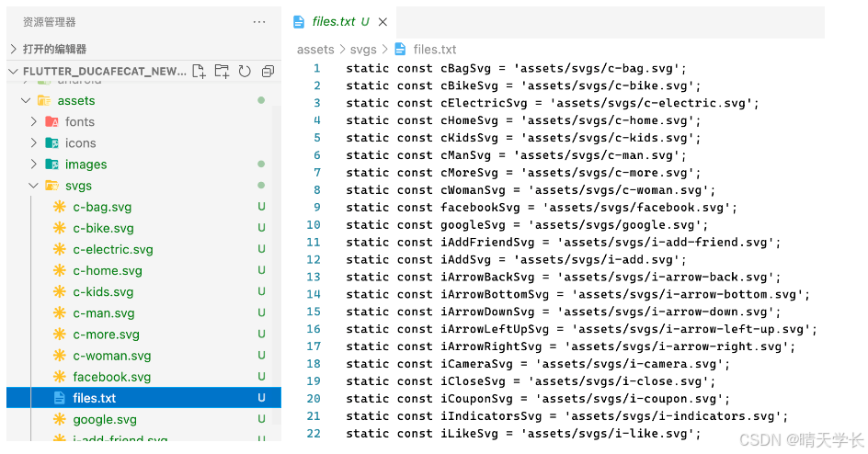Image resolution: width=868 pixels, height=454 pixels.
Task: Collapse all folders in explorer
Action: coord(268,71)
